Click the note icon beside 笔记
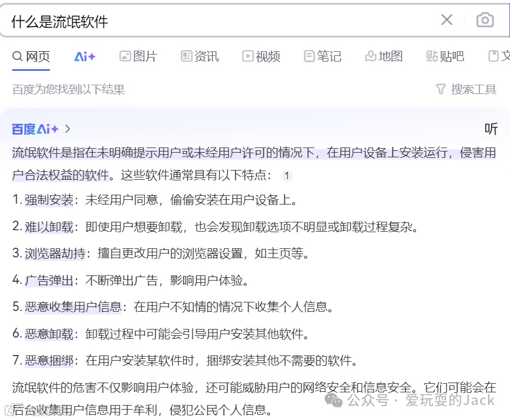 coord(309,56)
